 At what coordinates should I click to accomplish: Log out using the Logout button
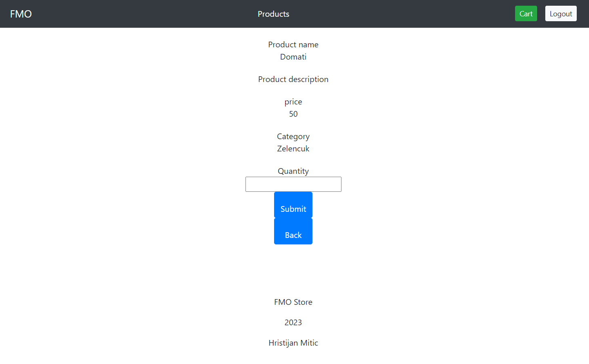[560, 13]
